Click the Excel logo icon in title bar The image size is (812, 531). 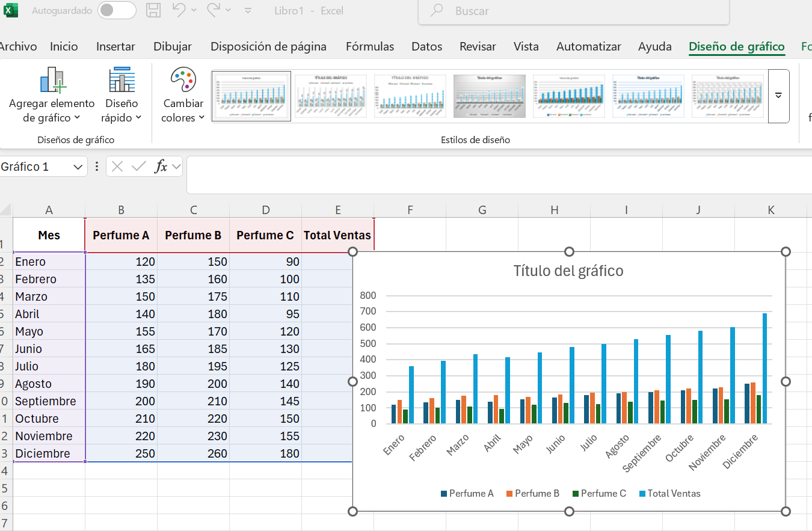tap(11, 10)
